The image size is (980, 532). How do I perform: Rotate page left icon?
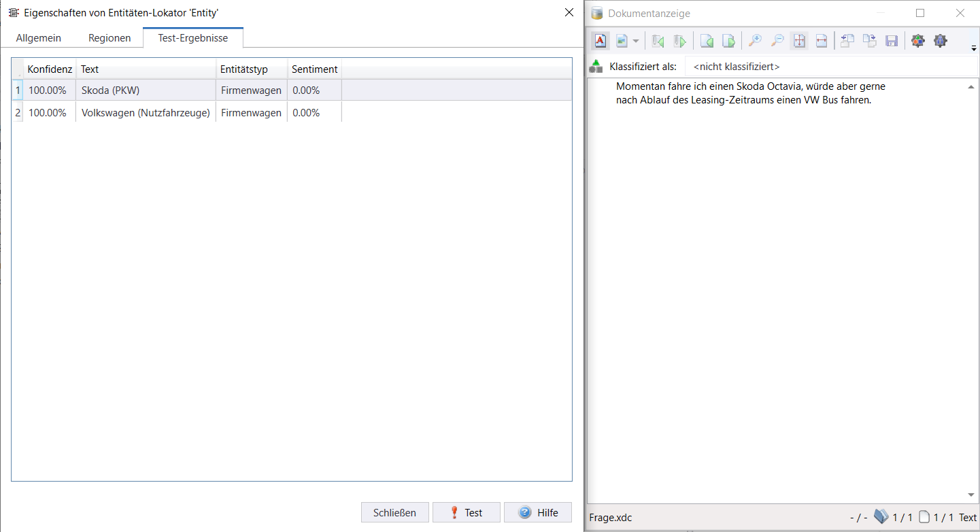847,41
